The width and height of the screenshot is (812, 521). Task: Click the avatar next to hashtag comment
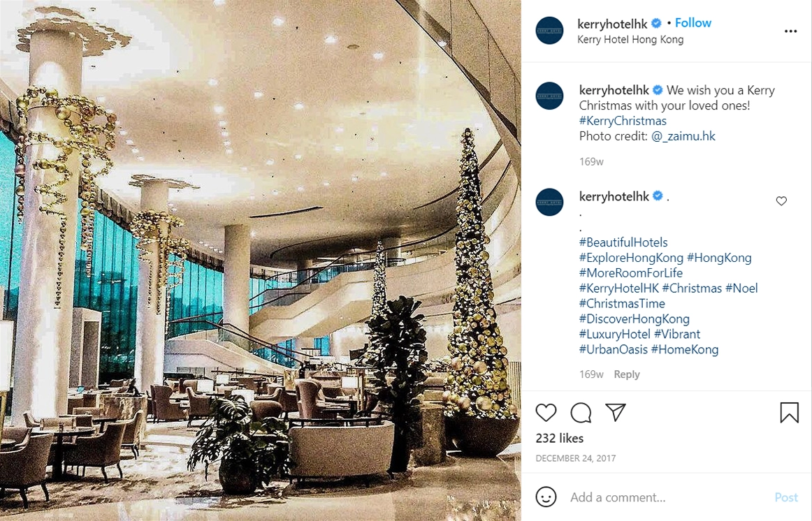tap(549, 202)
